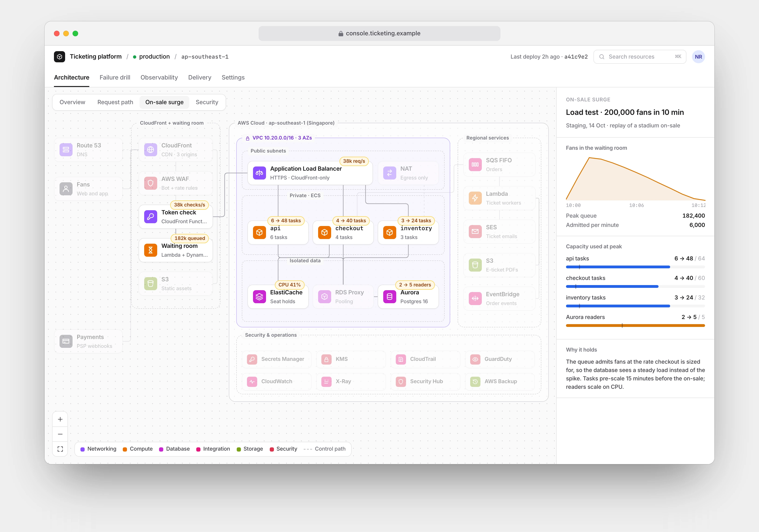759x532 pixels.
Task: Select the Overview view
Action: point(72,102)
